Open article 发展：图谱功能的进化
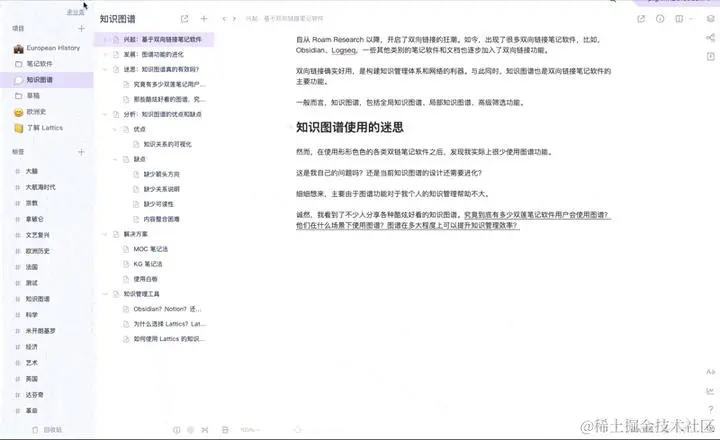 (x=153, y=55)
